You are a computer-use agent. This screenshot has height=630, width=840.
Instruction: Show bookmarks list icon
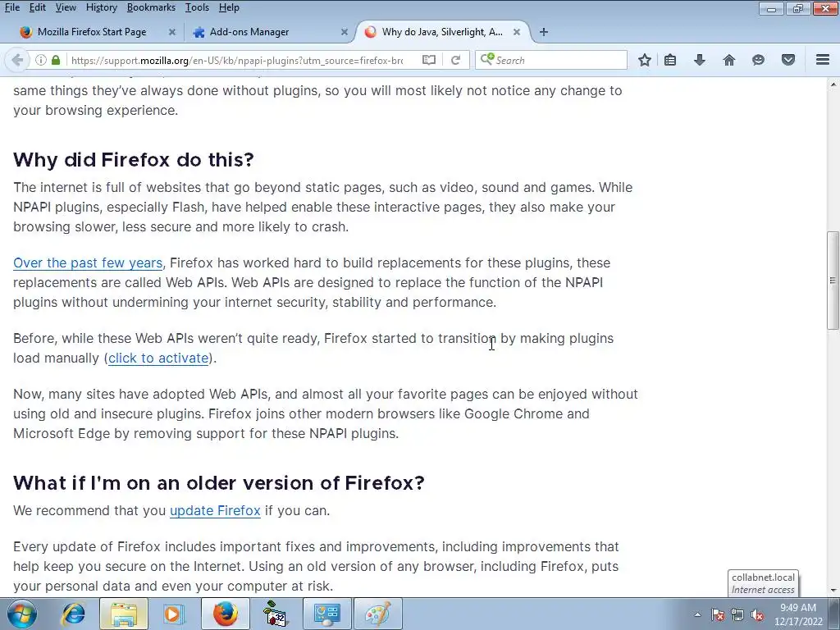pyautogui.click(x=670, y=60)
